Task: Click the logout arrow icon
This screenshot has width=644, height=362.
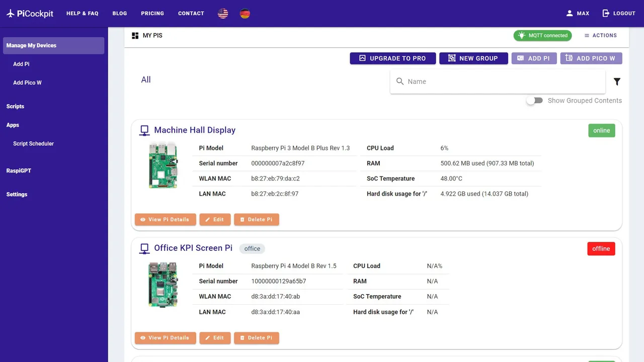Action: (x=606, y=14)
